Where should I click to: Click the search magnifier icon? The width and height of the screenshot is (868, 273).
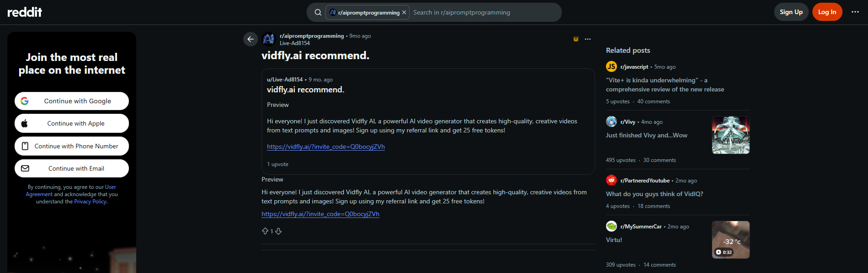(318, 12)
